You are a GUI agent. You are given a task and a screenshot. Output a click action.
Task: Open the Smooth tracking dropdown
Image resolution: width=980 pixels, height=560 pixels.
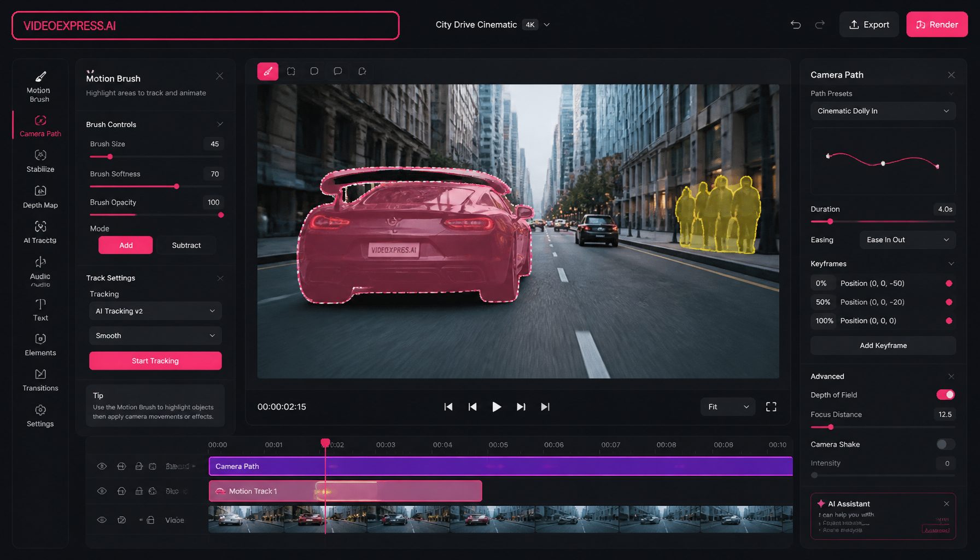[155, 336]
